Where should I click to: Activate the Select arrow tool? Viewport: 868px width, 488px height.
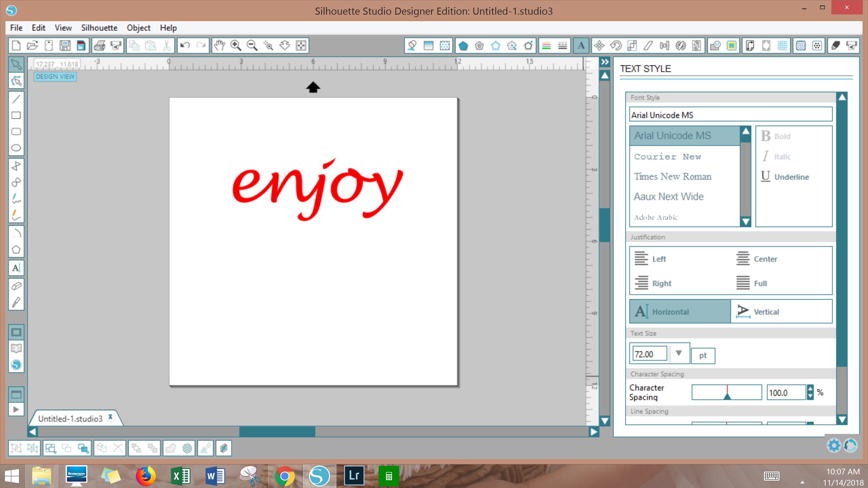coord(16,64)
